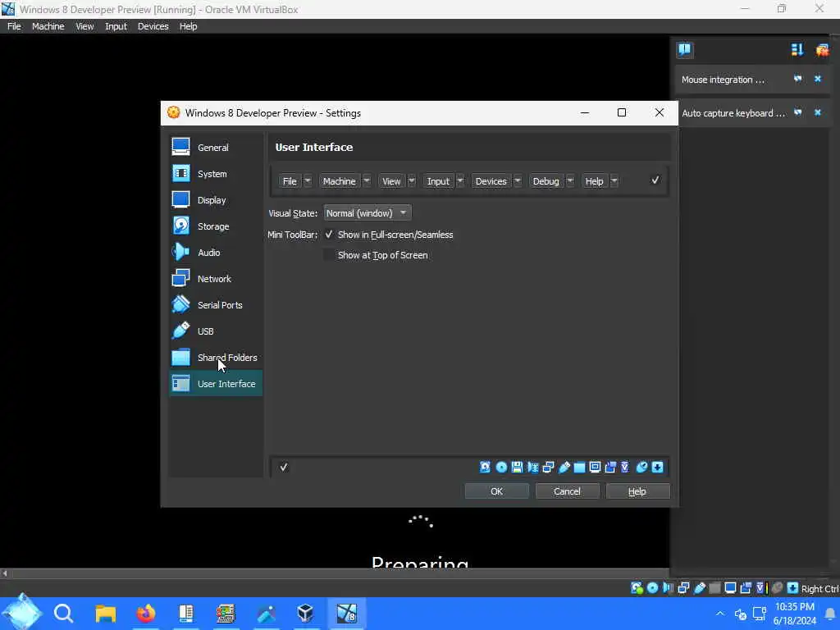Viewport: 840px width, 630px height.
Task: Toggle the USB indicator in the settings status bar editor
Action: pyautogui.click(x=564, y=467)
